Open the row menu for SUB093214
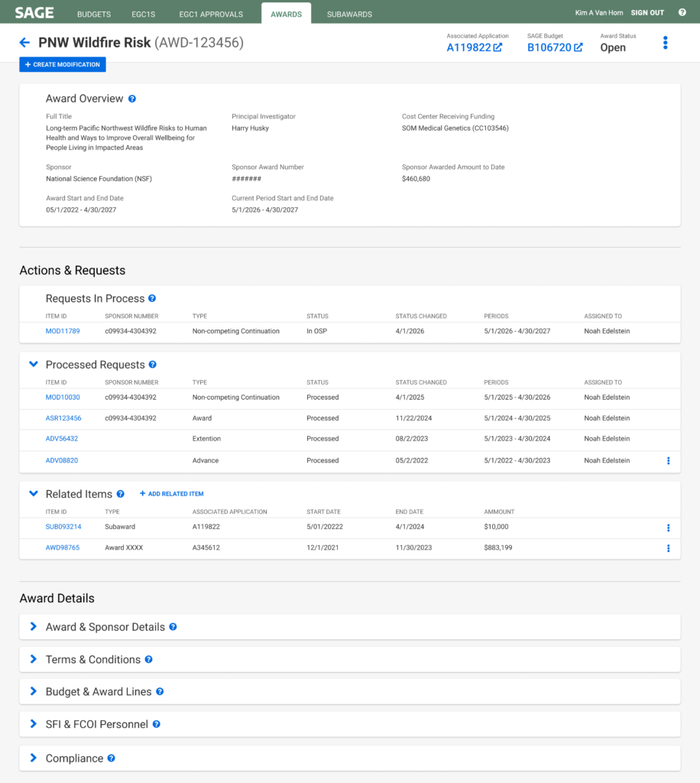 click(x=668, y=528)
